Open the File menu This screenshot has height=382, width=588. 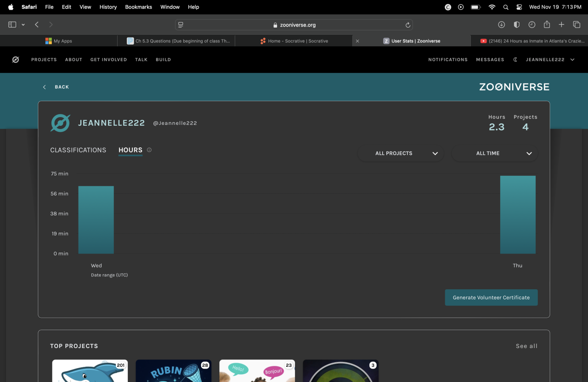[x=49, y=7]
